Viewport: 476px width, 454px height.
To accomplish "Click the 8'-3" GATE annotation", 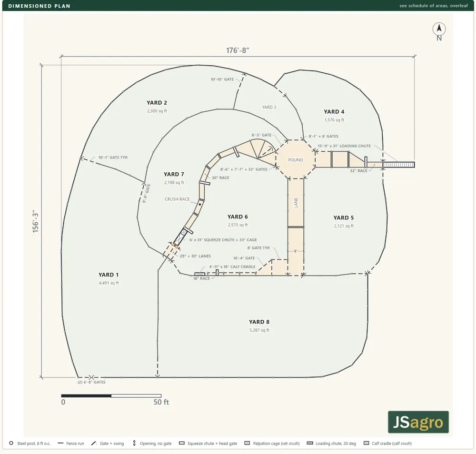I will [x=261, y=135].
